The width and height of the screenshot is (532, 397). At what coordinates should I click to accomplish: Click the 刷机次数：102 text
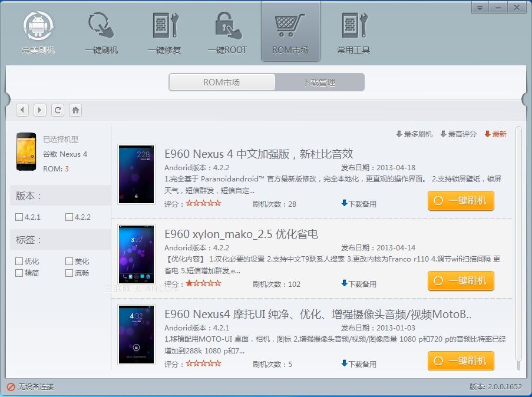[276, 284]
